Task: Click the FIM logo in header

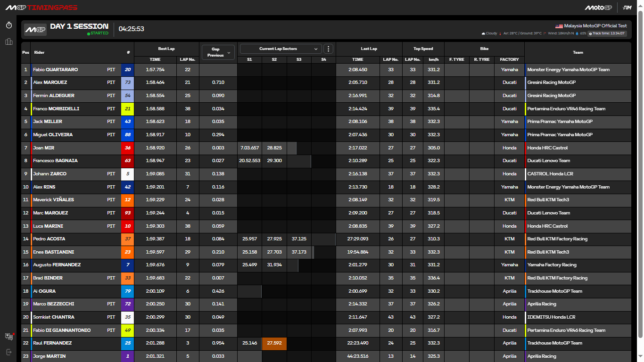Action: click(627, 8)
